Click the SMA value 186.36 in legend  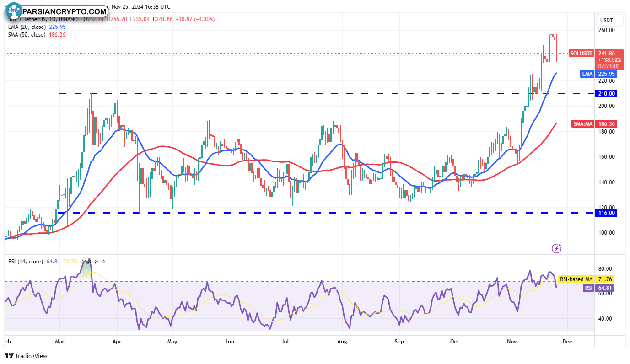(57, 35)
